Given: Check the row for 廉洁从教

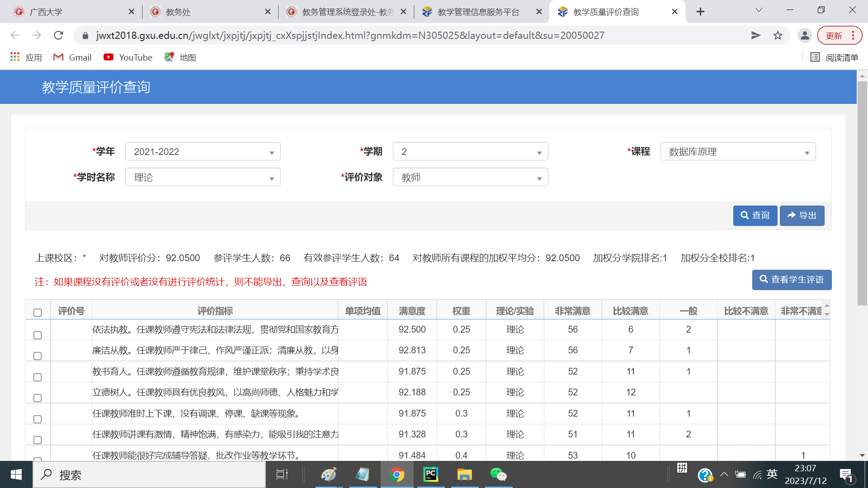Looking at the screenshot, I should pyautogui.click(x=38, y=356).
